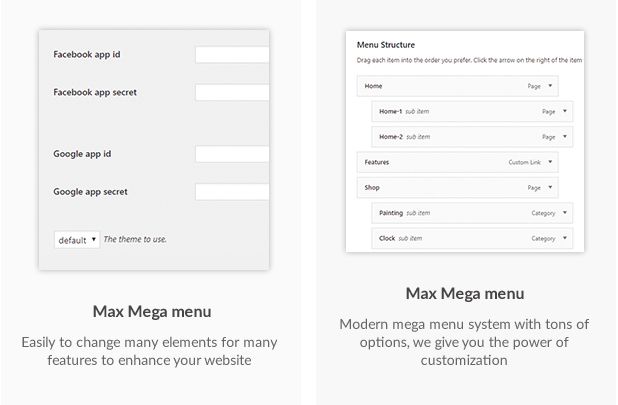Viewport: 618px width, 405px height.
Task: Expand the Home-1 sub item arrow
Action: (565, 111)
